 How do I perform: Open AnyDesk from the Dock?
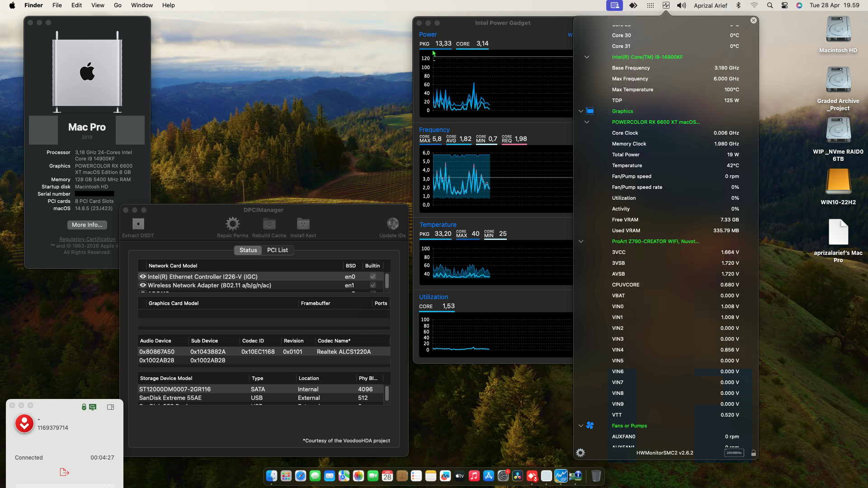[532, 476]
